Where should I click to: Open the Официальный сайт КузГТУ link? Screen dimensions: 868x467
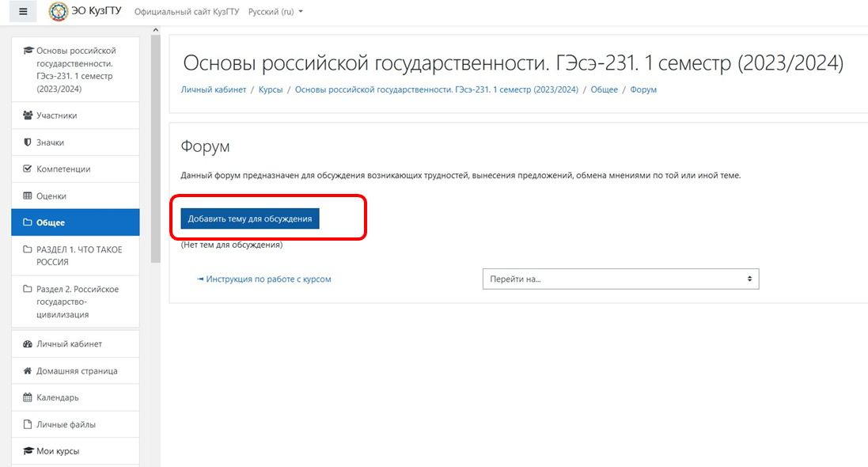187,12
